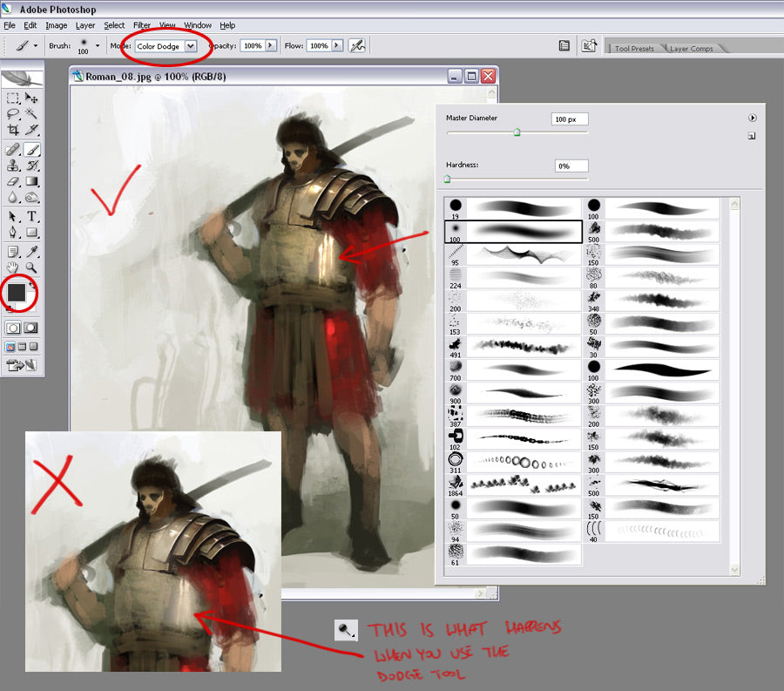
Task: Select the Clone Stamp tool
Action: coord(12,165)
